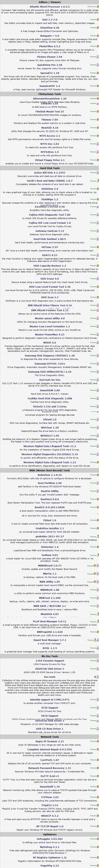Open HDD Capacity Restore 1.2 entry
Screen dimensions: 99x868
pyautogui.click(x=49, y=266)
